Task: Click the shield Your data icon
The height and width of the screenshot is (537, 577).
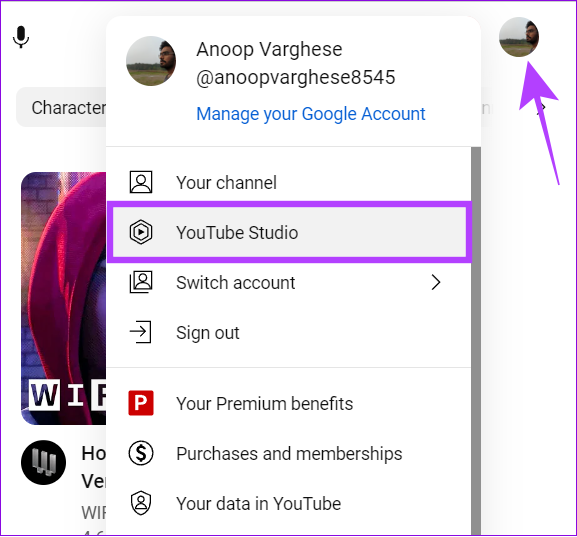Action: [x=141, y=503]
